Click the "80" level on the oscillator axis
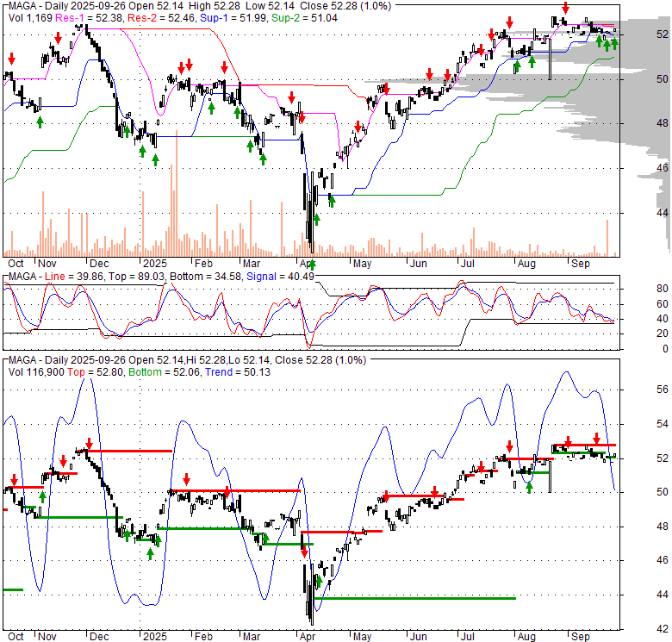This screenshot has height=642, width=672. [663, 289]
